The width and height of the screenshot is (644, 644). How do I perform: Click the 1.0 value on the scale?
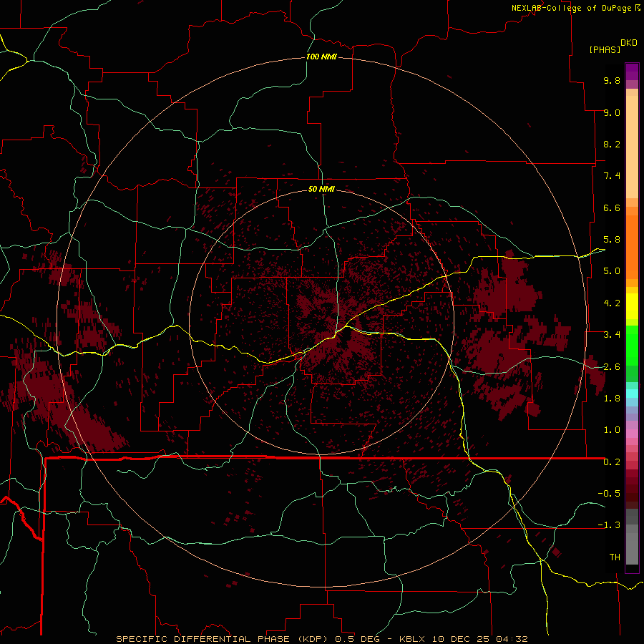612,430
